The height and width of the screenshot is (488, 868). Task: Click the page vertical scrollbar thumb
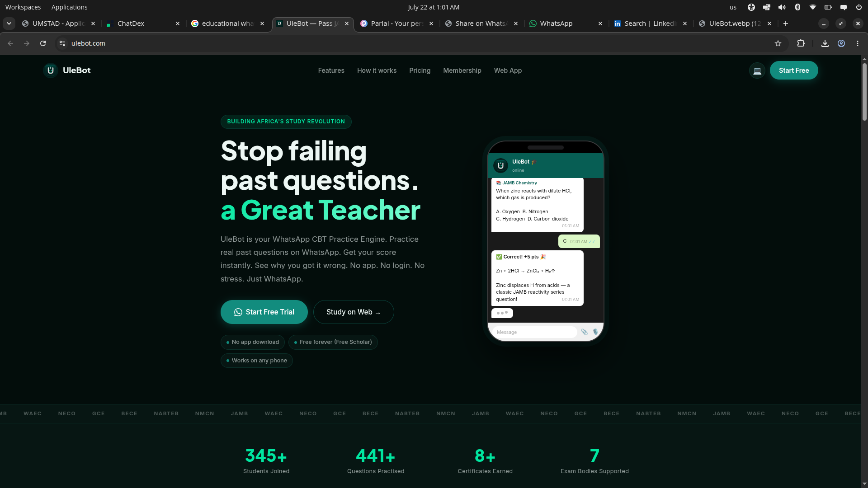(x=864, y=92)
